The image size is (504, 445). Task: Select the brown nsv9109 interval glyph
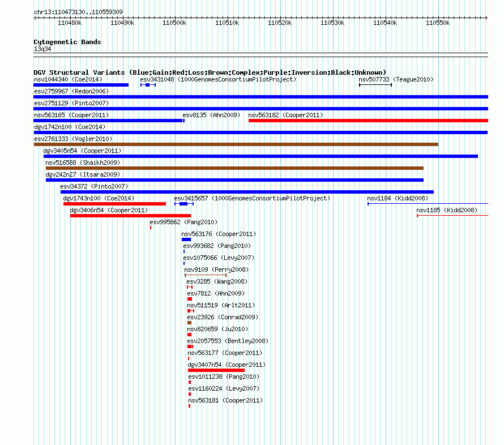pos(206,275)
